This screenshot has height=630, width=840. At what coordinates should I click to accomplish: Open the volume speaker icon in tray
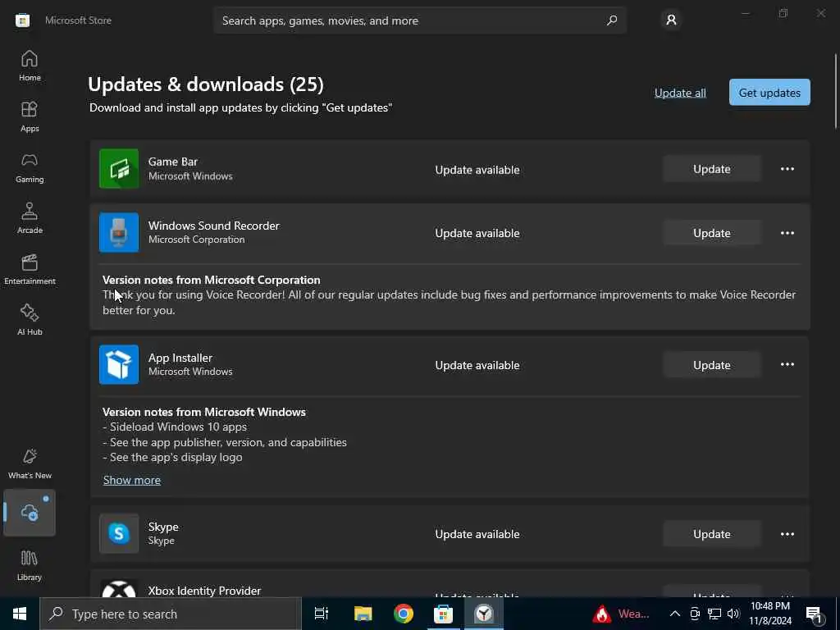[733, 614]
